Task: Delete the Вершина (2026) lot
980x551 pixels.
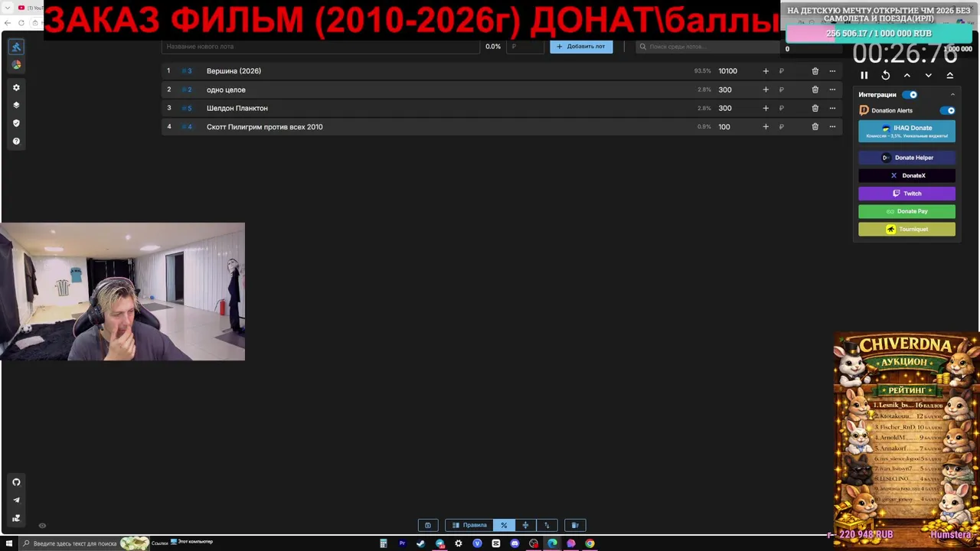Action: point(815,71)
